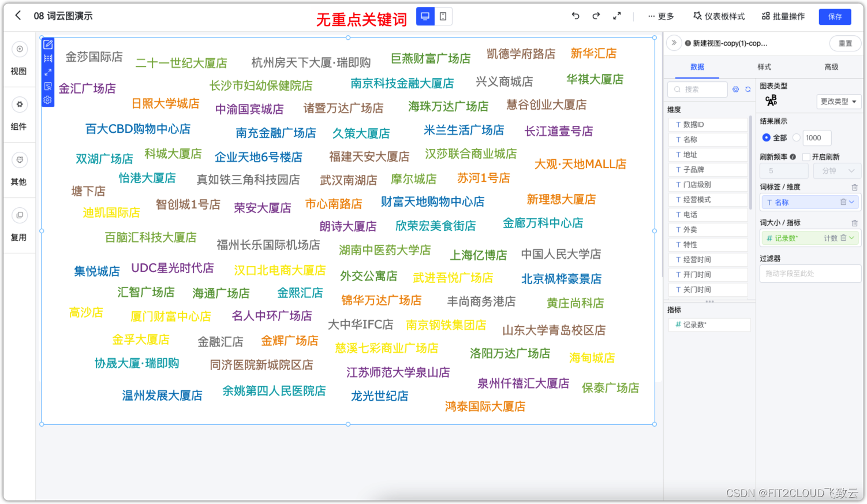The height and width of the screenshot is (504, 867).
Task: Redo the last change
Action: coord(596,16)
